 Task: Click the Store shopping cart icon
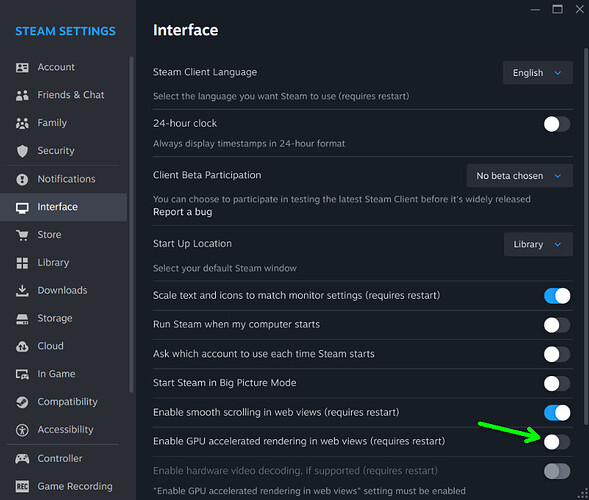click(22, 235)
